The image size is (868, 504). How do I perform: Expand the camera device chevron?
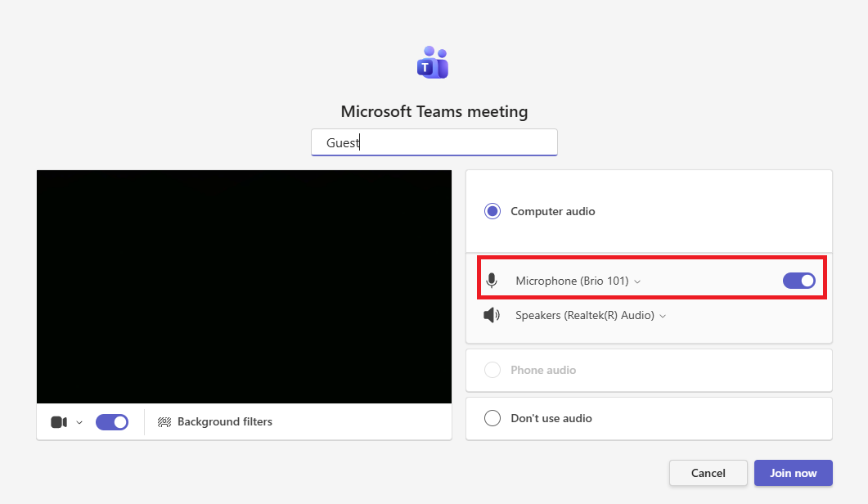(79, 423)
